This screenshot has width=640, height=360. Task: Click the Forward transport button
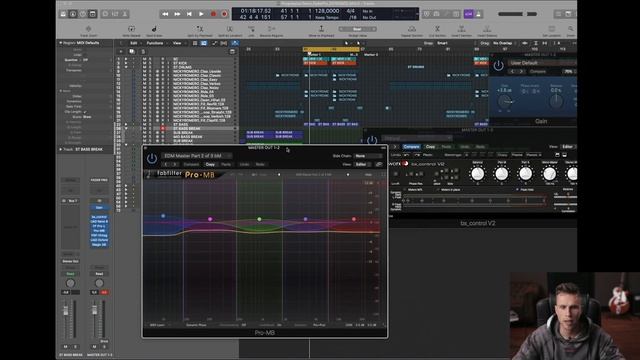point(177,14)
